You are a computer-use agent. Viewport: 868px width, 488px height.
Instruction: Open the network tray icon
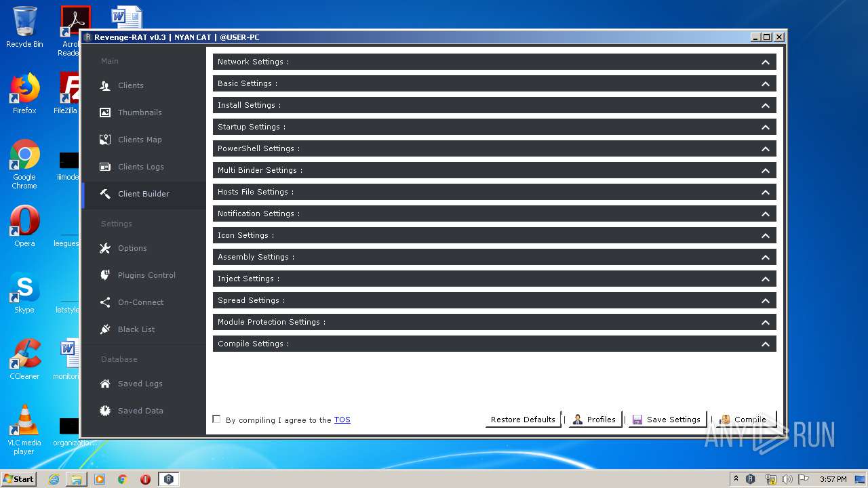tap(770, 479)
